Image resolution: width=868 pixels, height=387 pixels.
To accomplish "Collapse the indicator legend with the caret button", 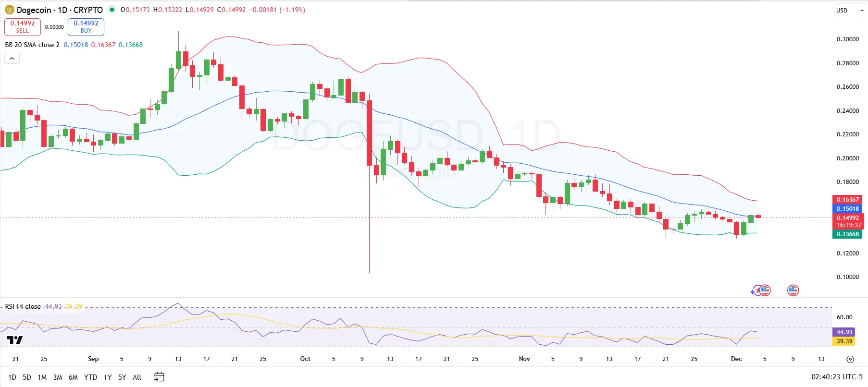I will pyautogui.click(x=12, y=59).
